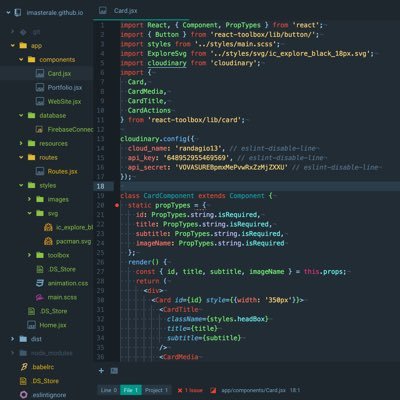Open main.scss from the tree
This screenshot has height=400, width=400.
coord(62,297)
